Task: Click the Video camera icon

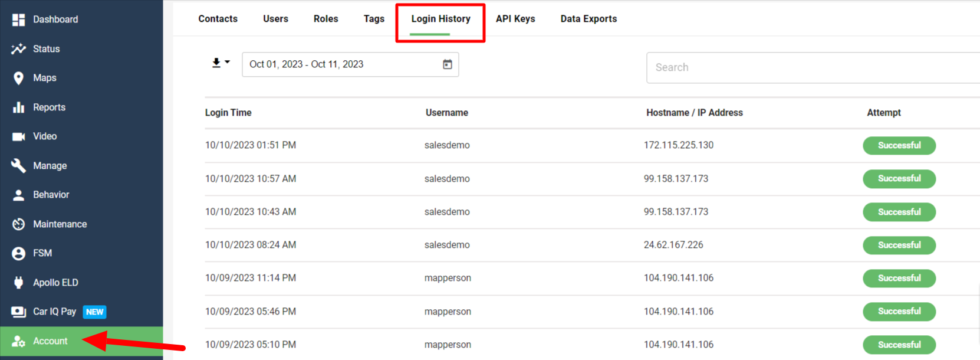Action: click(x=18, y=136)
